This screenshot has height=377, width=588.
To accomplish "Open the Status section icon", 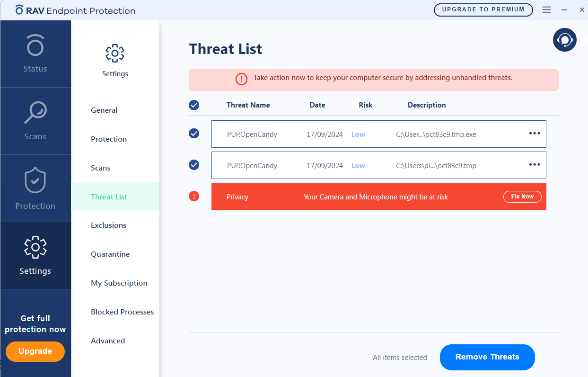I will 35,46.
